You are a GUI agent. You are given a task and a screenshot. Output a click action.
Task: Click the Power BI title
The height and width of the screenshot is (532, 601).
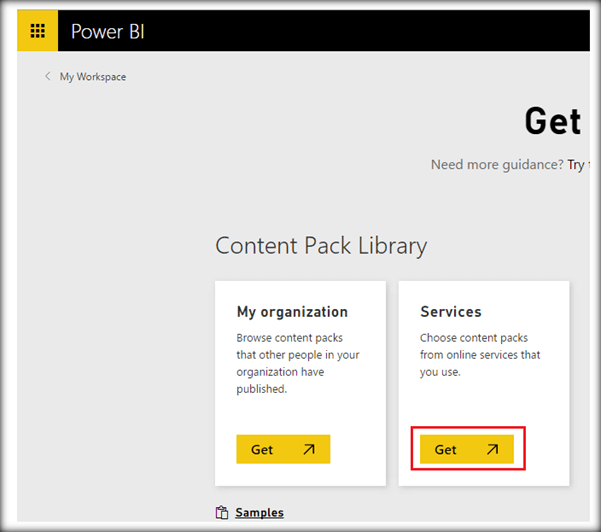click(x=108, y=31)
